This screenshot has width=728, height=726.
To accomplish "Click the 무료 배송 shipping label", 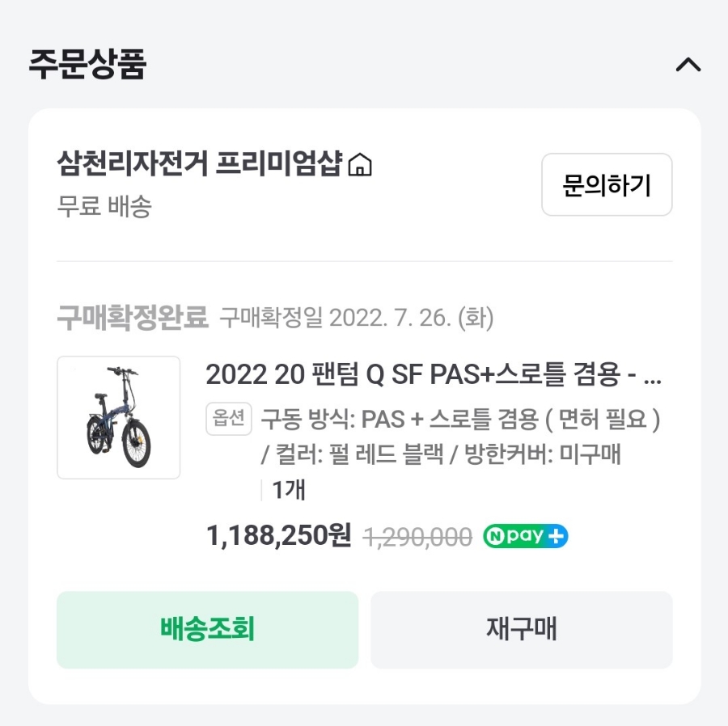I will click(104, 206).
